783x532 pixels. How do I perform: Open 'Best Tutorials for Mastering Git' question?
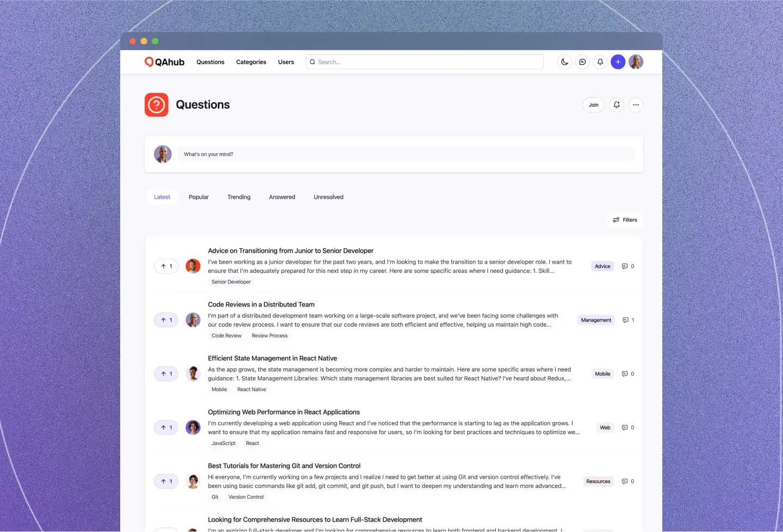284,466
